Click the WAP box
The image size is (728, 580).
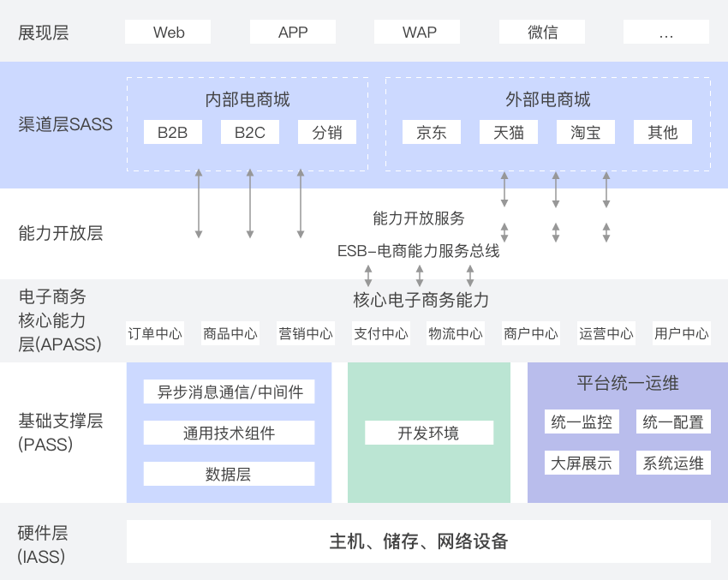pyautogui.click(x=417, y=32)
